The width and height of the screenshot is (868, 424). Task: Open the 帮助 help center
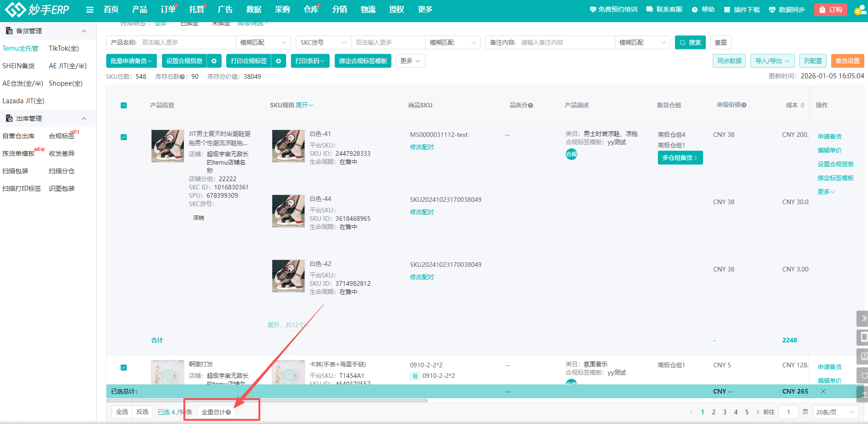click(x=703, y=10)
